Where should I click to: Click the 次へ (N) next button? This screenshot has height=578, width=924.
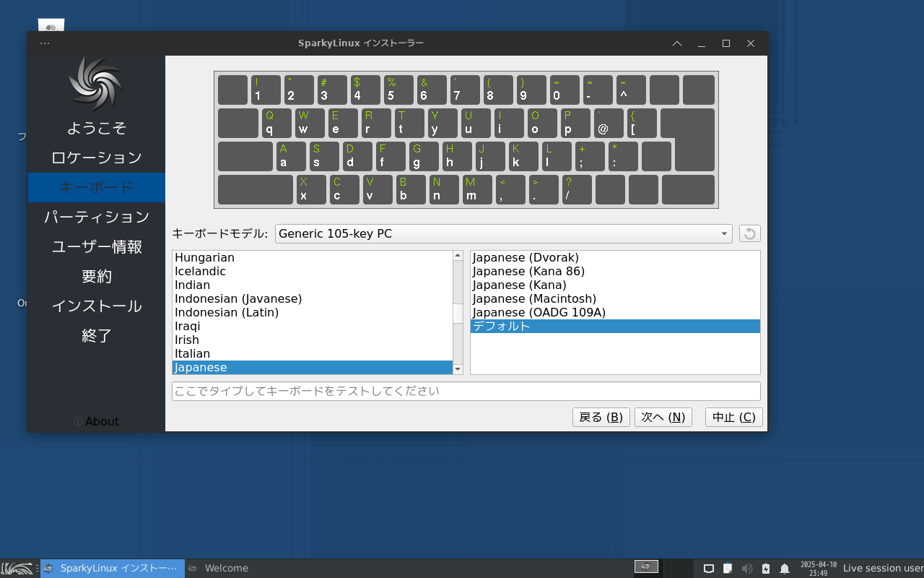[663, 418]
